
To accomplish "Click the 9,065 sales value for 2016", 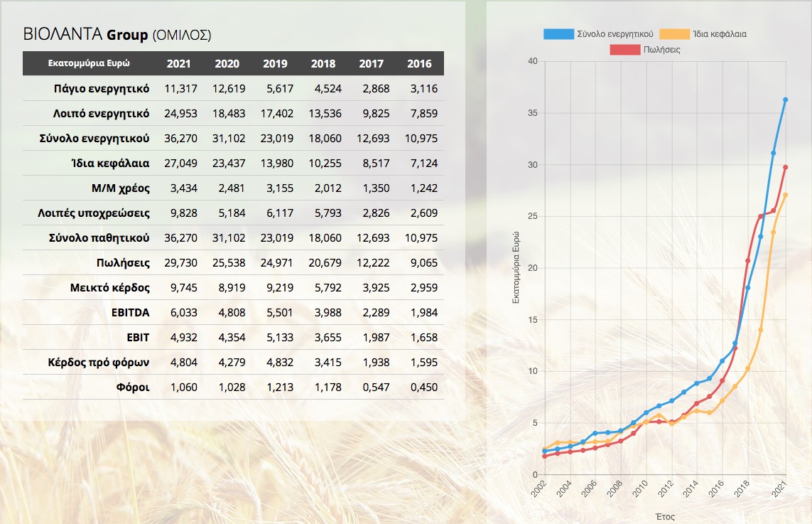I will pos(424,263).
